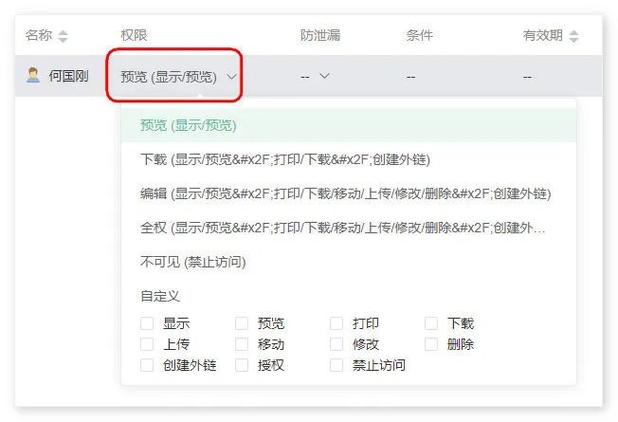Sort by 有效期 column arrows
The width and height of the screenshot is (618, 422).
(574, 36)
